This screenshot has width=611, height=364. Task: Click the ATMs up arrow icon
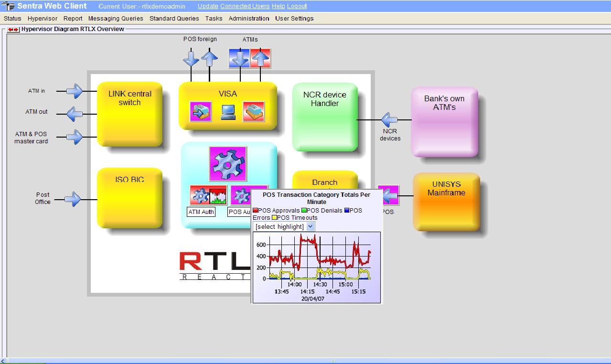click(260, 58)
